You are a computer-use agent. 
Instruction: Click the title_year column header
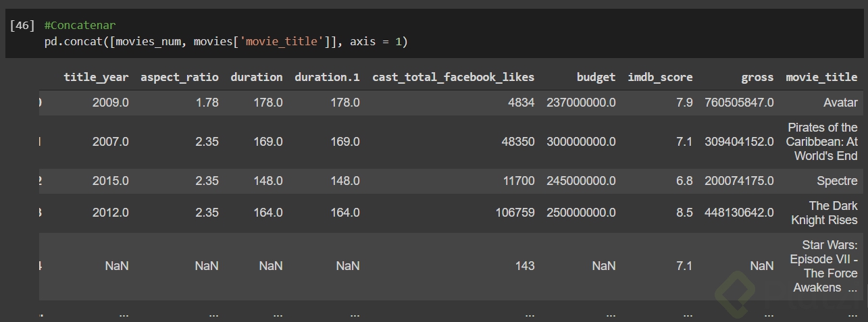point(96,77)
